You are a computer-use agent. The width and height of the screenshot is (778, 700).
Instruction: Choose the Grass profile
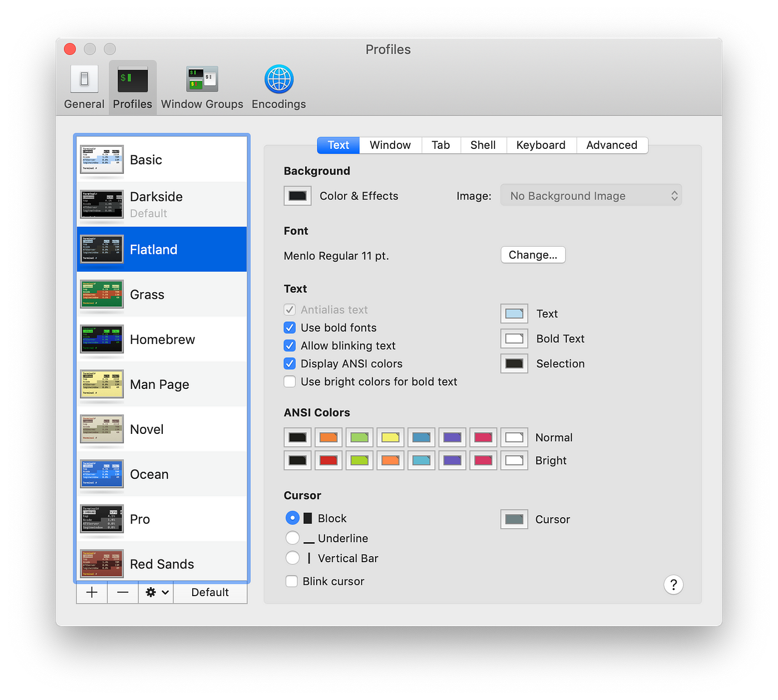[x=162, y=294]
